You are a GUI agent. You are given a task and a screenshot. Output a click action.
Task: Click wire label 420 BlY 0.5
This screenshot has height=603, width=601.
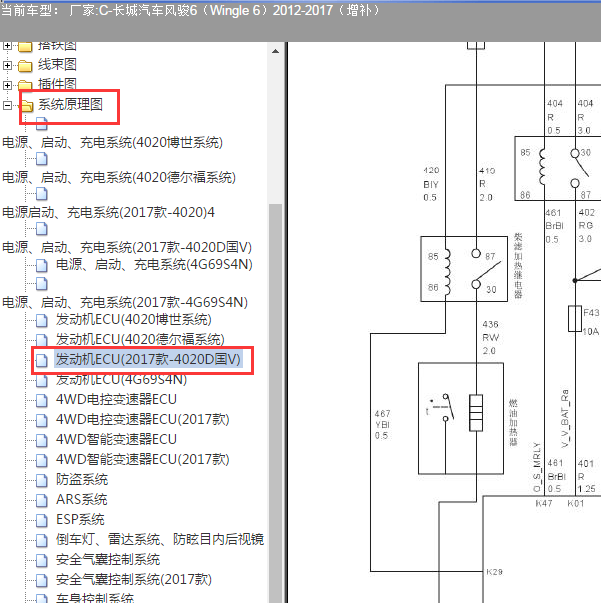click(431, 184)
